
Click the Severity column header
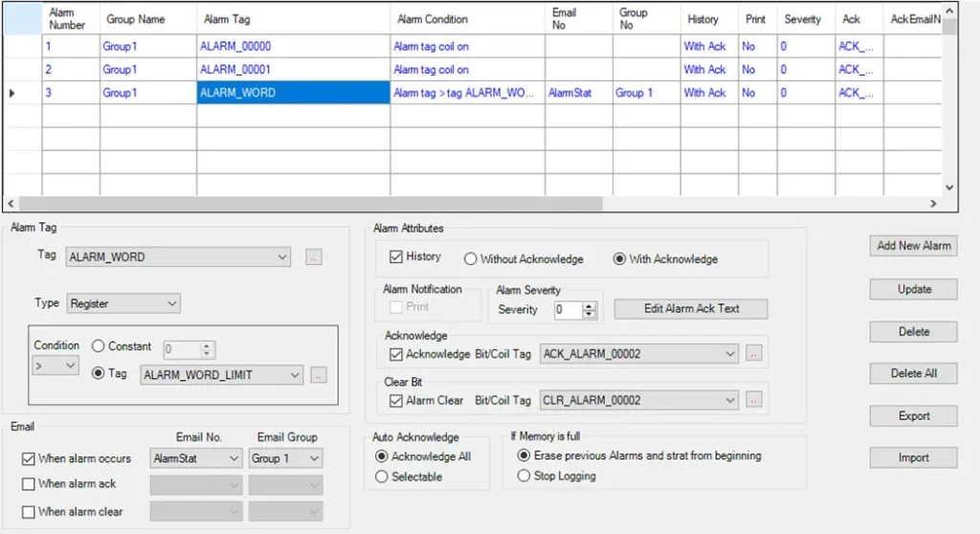(806, 19)
